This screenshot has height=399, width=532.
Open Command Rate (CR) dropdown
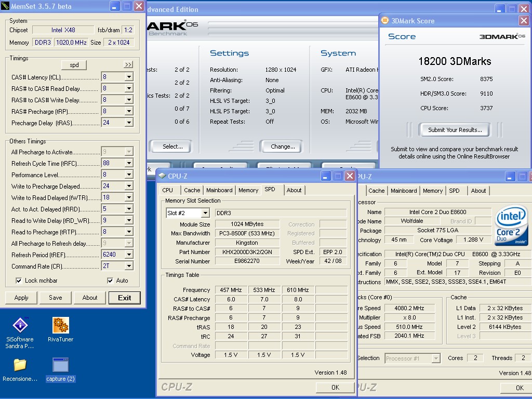tap(129, 266)
